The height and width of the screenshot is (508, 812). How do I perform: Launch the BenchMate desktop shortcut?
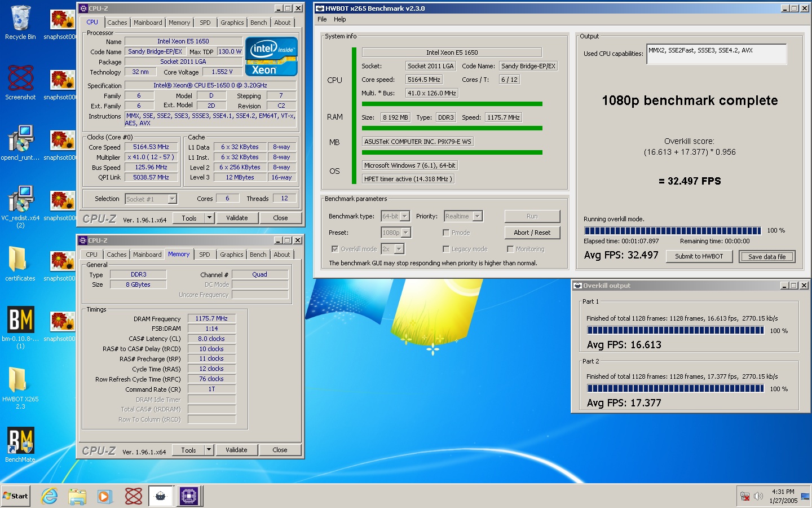pos(20,445)
